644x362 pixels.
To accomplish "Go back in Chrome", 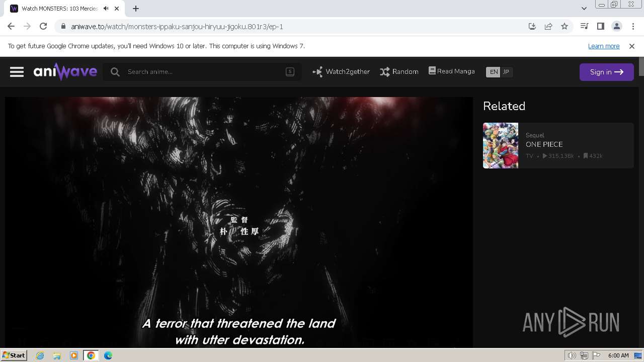I will pyautogui.click(x=11, y=26).
